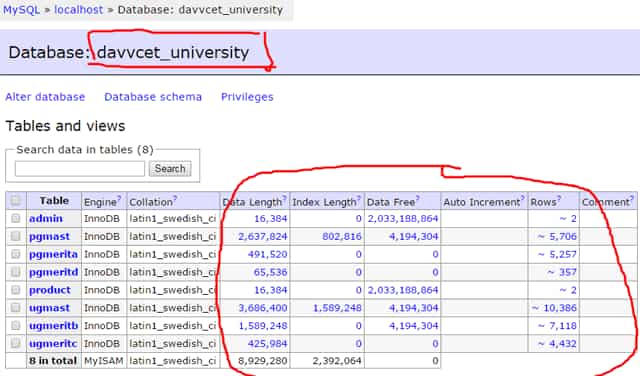The width and height of the screenshot is (640, 376).
Task: Open the pgmeritd table
Action: [53, 272]
